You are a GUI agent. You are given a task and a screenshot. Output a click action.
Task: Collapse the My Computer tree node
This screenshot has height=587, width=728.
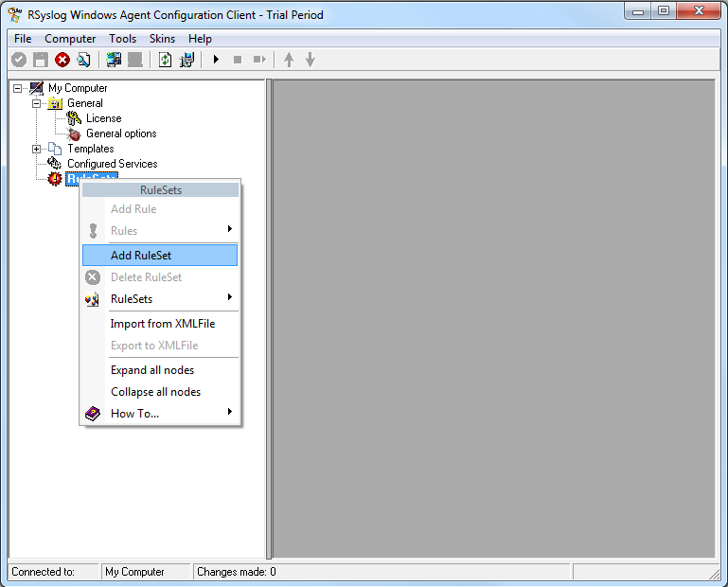[x=17, y=88]
